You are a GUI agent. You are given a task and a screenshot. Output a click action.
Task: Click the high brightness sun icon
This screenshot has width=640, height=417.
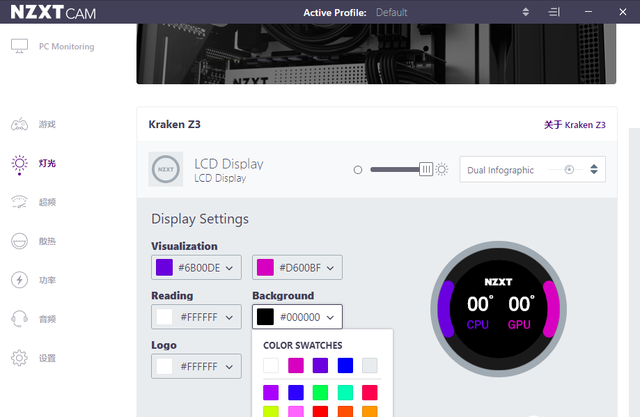click(x=442, y=169)
